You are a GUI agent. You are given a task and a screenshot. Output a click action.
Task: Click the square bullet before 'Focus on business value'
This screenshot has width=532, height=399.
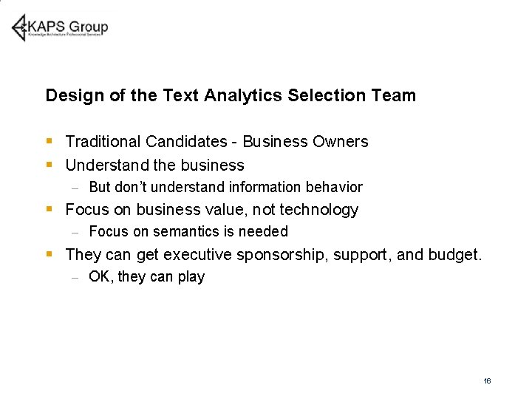click(49, 209)
